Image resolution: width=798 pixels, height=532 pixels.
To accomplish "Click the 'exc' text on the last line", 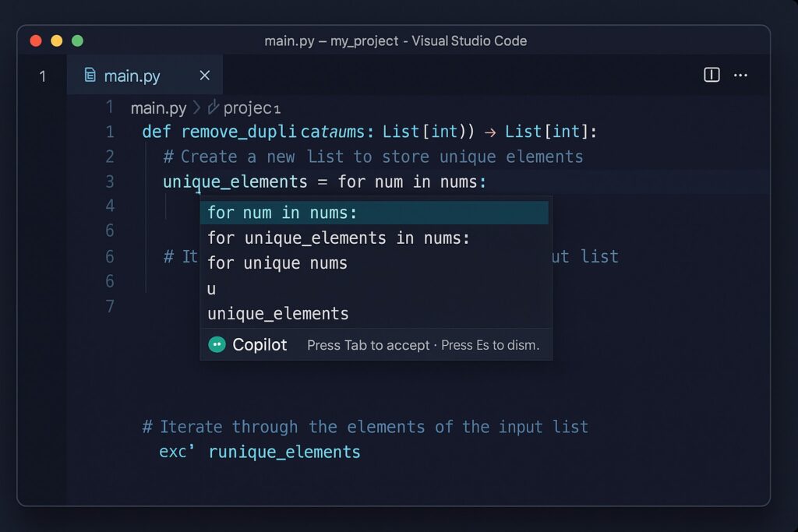I will pyautogui.click(x=176, y=452).
